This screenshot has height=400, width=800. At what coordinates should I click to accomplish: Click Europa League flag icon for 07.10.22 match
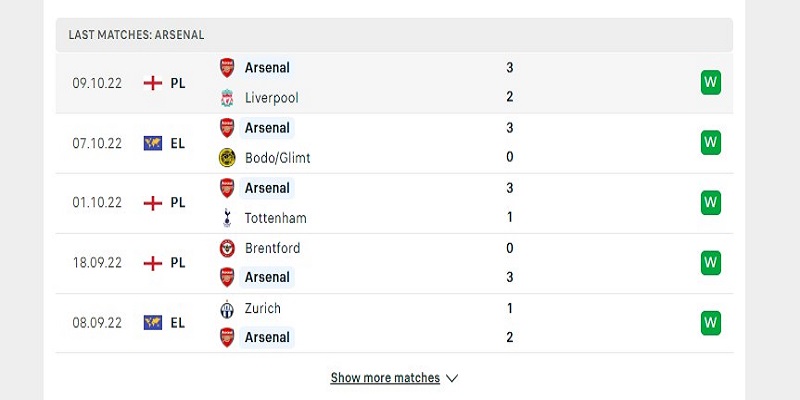click(153, 143)
